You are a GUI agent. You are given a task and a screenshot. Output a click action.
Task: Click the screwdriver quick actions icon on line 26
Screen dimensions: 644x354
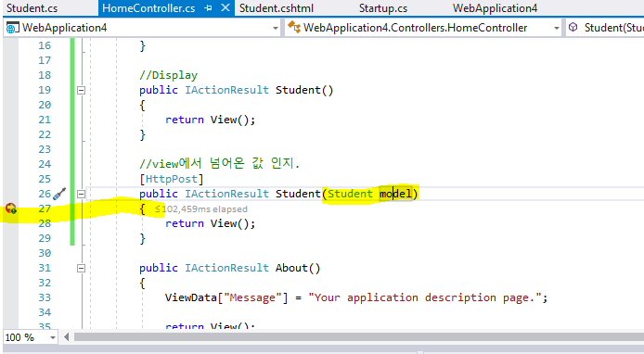coord(59,194)
